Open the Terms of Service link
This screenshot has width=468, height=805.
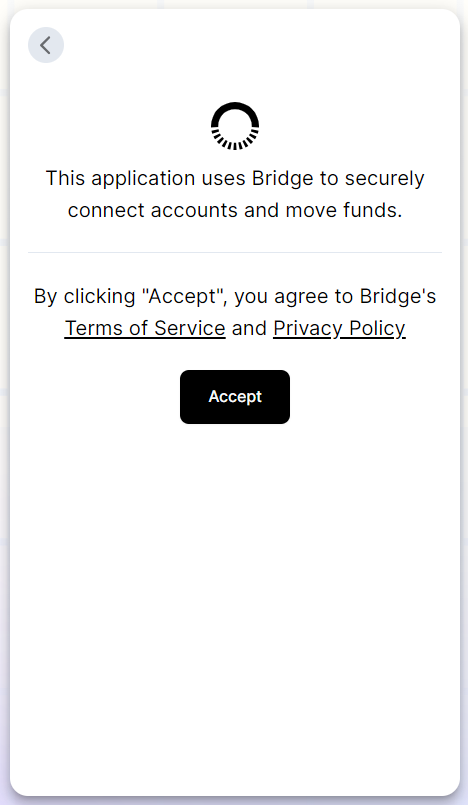point(145,328)
